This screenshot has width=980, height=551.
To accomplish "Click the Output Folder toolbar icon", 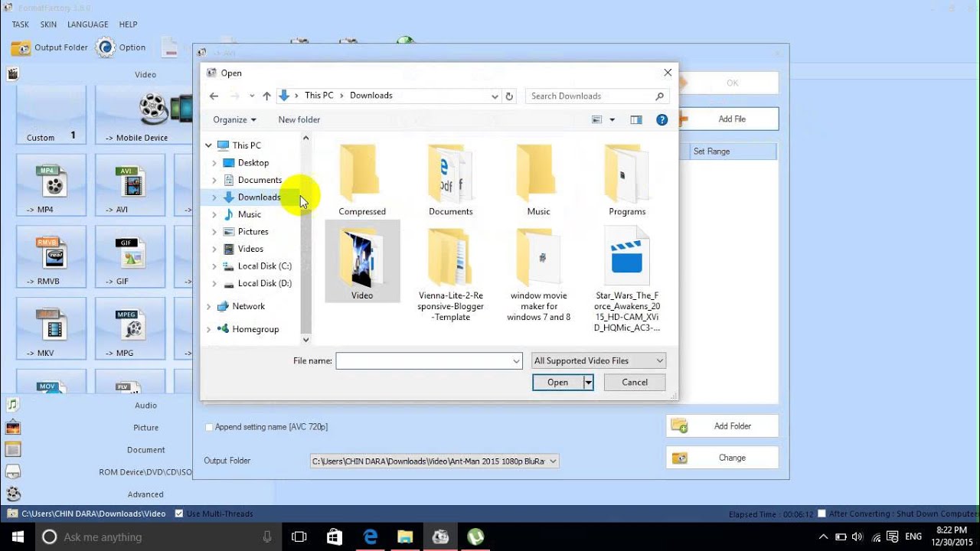I will pyautogui.click(x=21, y=47).
